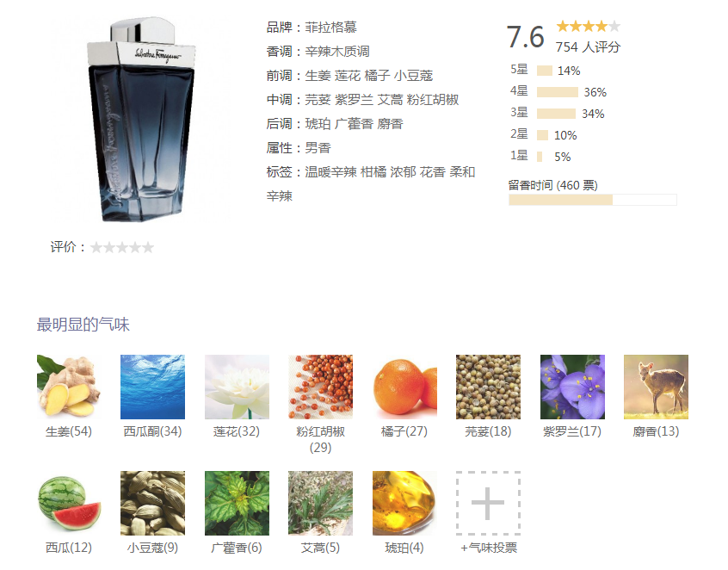728x570 pixels.
Task: Click the 4星 36% rating bar
Action: (x=558, y=92)
